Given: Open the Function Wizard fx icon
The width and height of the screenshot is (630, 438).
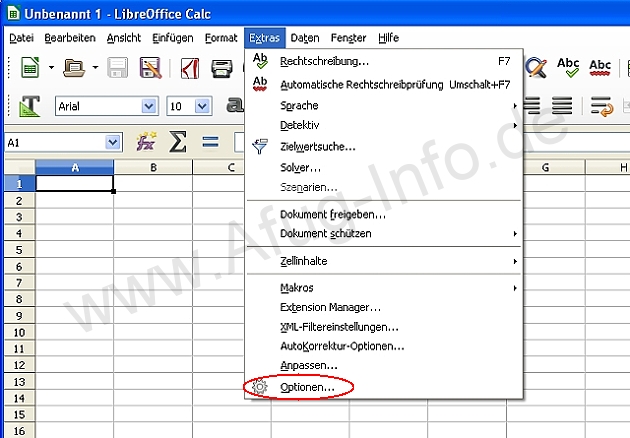Looking at the screenshot, I should click(146, 142).
